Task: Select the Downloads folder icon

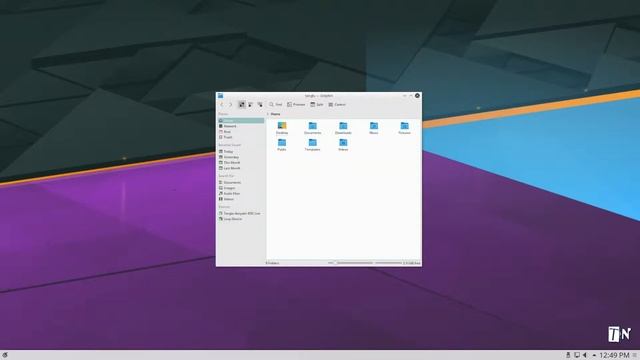Action: point(343,126)
